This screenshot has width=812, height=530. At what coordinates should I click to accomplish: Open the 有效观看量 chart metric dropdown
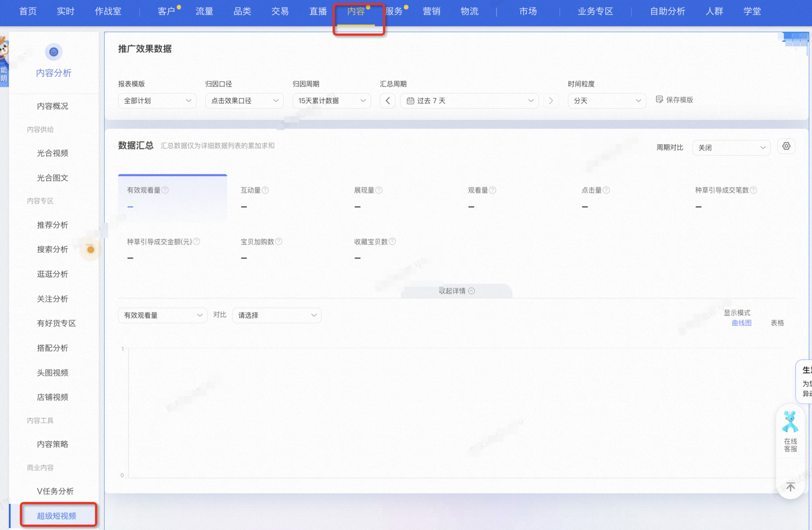tap(162, 315)
